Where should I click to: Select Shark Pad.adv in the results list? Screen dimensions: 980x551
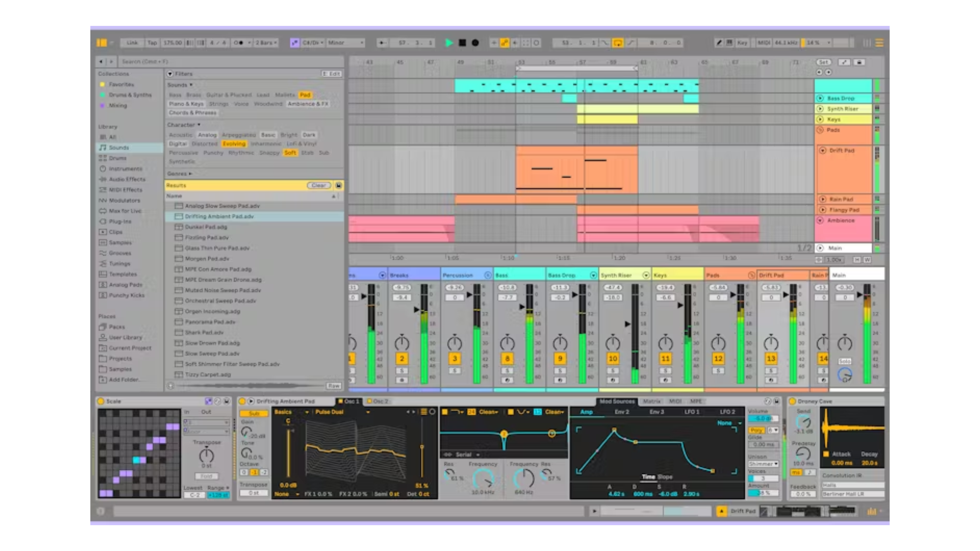204,333
